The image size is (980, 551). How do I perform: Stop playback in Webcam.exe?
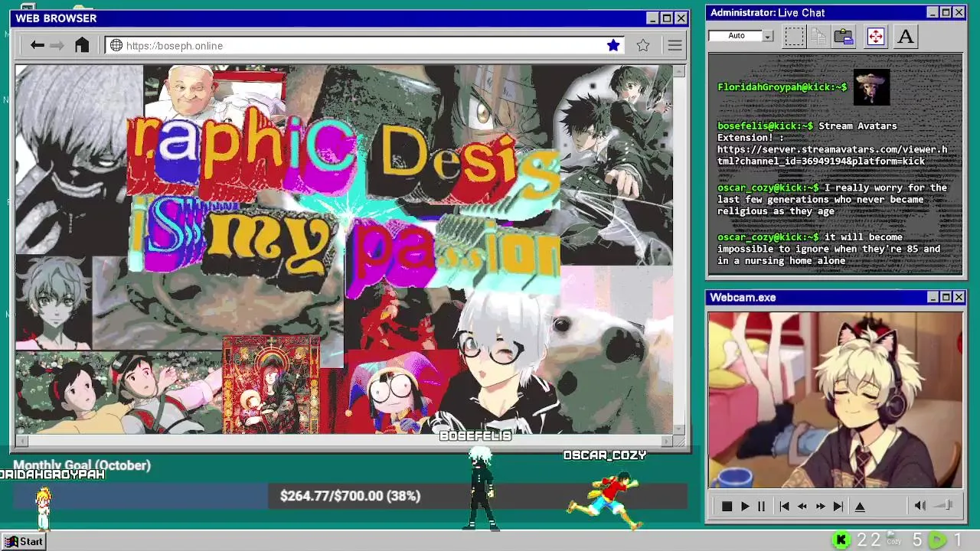click(x=727, y=506)
